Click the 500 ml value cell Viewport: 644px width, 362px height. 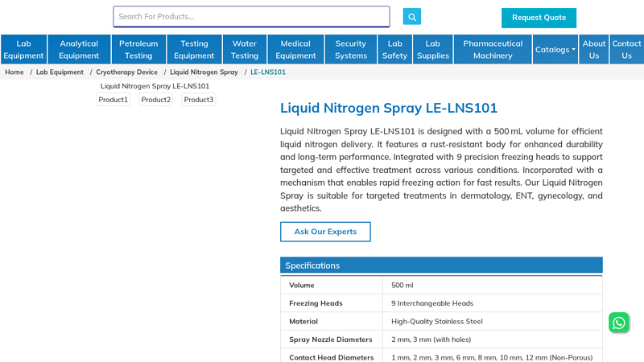click(492, 286)
